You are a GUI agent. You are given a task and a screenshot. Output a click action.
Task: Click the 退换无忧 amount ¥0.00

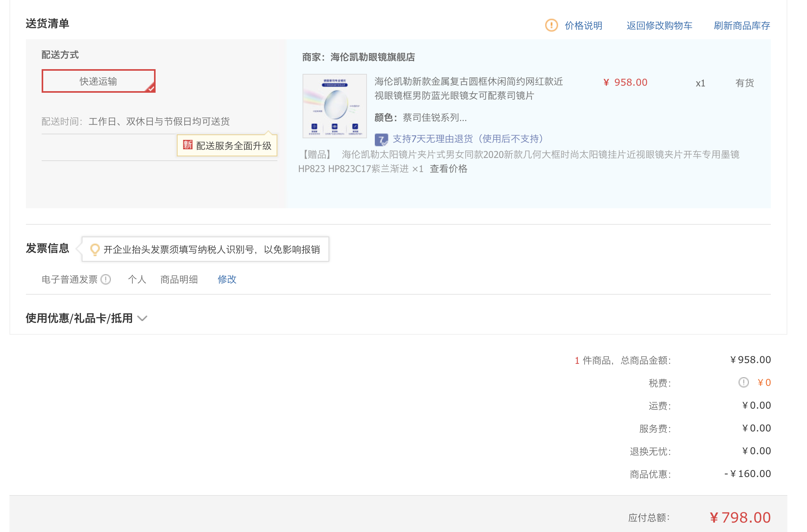coord(756,451)
